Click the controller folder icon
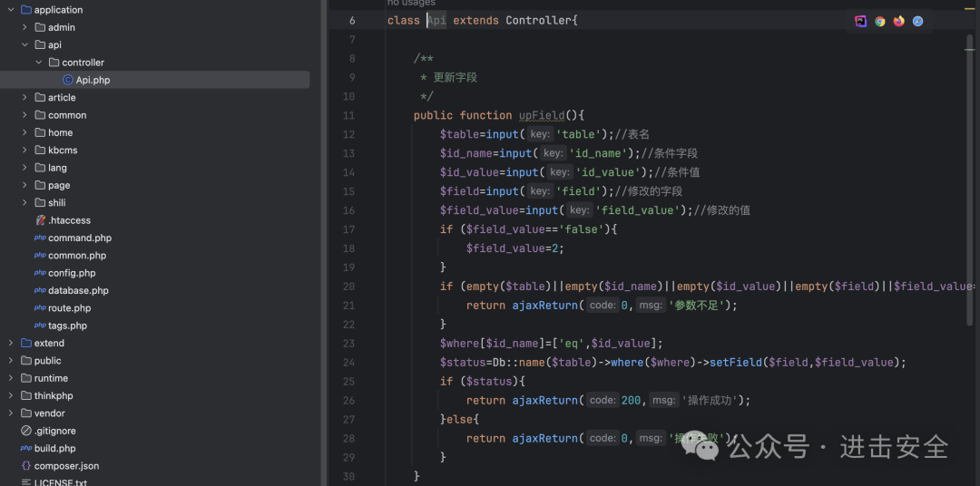Viewport: 980px width, 486px height. click(x=54, y=63)
